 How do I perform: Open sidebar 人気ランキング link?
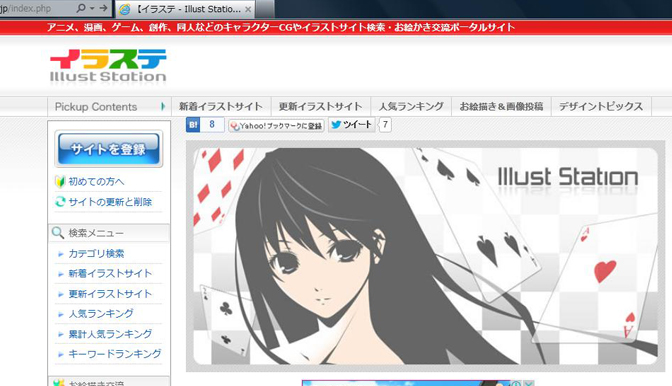pos(101,314)
